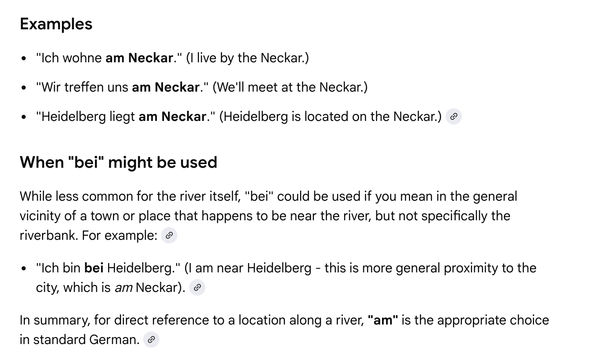This screenshot has width=596, height=364.
Task: Click the bullet point before "Ich wohne"
Action: 24,58
